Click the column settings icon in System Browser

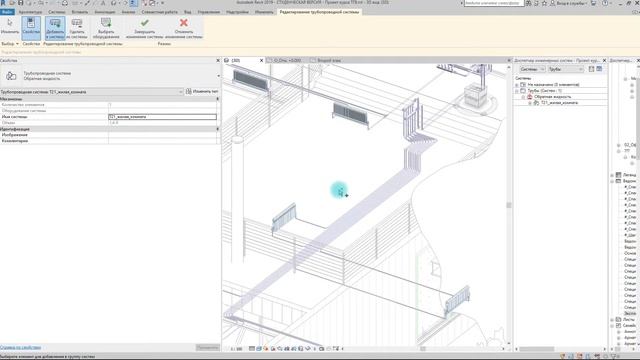point(599,69)
